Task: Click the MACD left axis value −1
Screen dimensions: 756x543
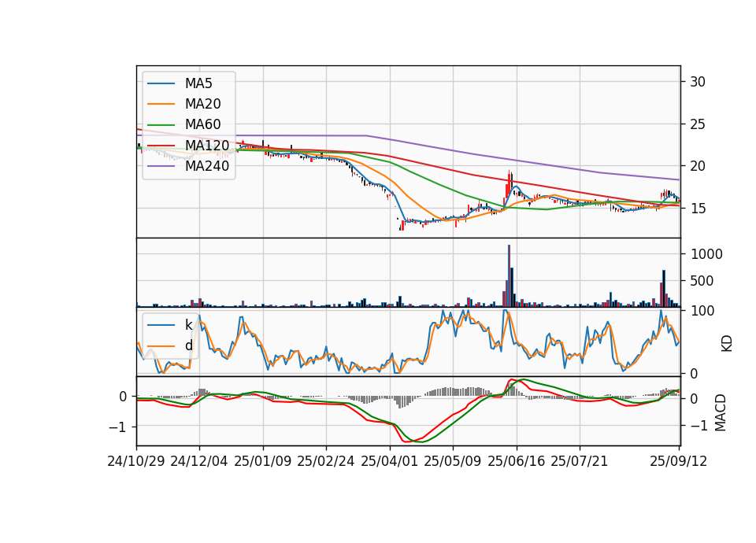Action: tap(118, 427)
